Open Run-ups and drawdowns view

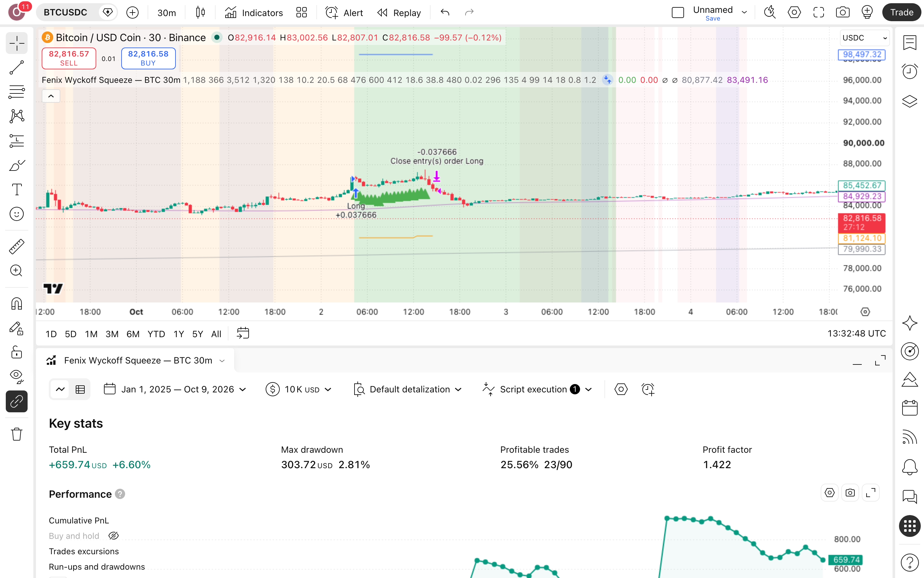[x=97, y=566]
